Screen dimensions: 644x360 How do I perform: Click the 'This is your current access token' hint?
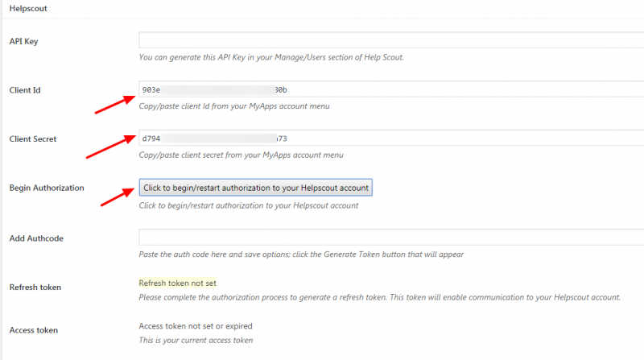[x=196, y=341]
